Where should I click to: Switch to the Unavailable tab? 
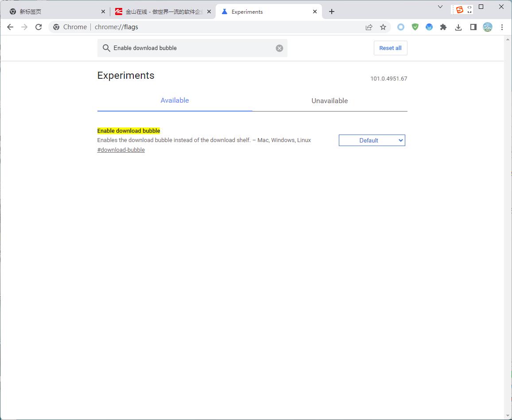pos(330,101)
